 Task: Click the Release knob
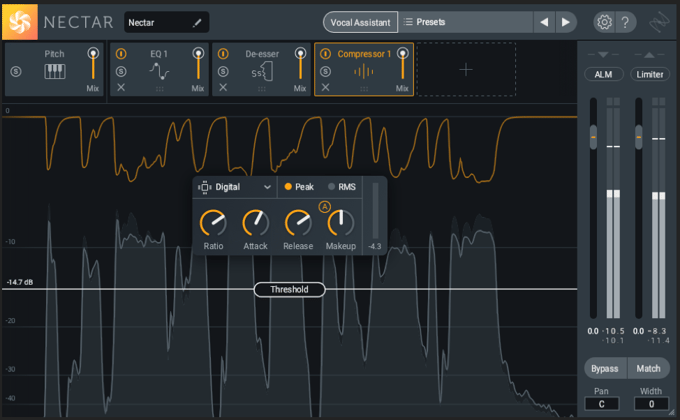(x=298, y=223)
